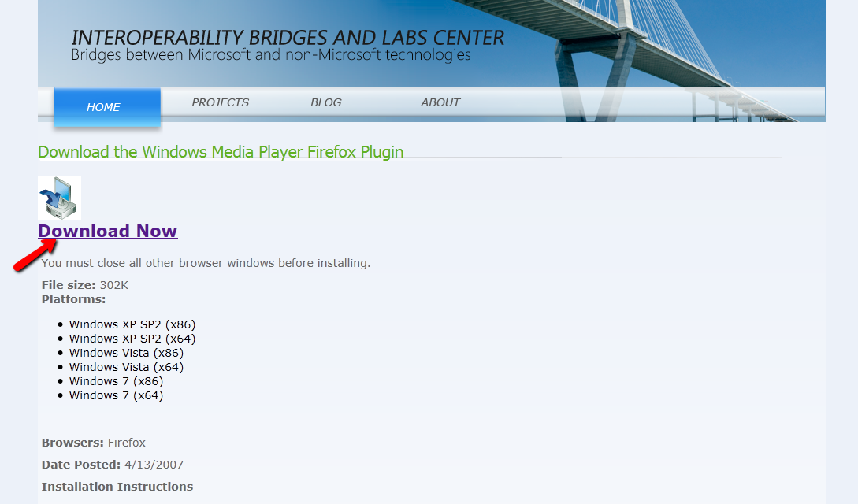Open the PROJECTS menu item
The height and width of the screenshot is (504, 858).
(220, 102)
